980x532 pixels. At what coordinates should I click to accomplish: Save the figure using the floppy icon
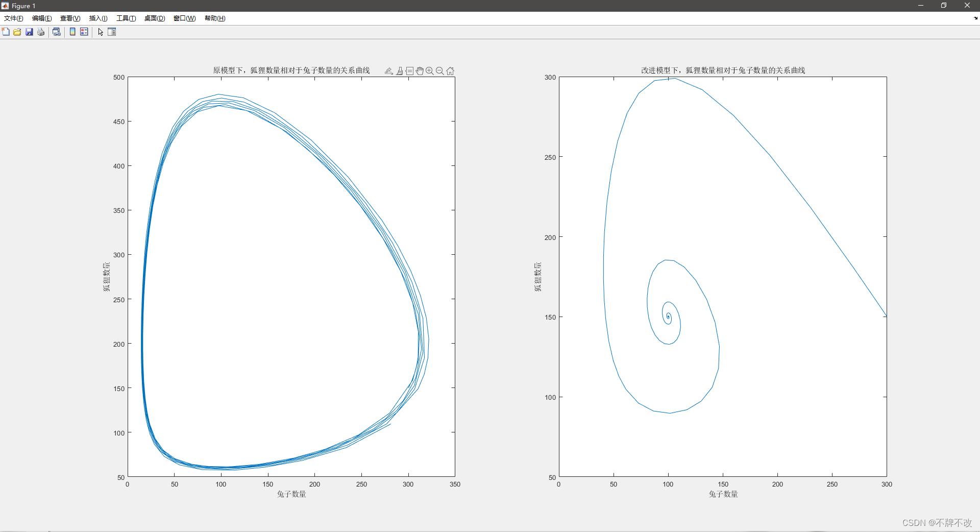point(29,32)
